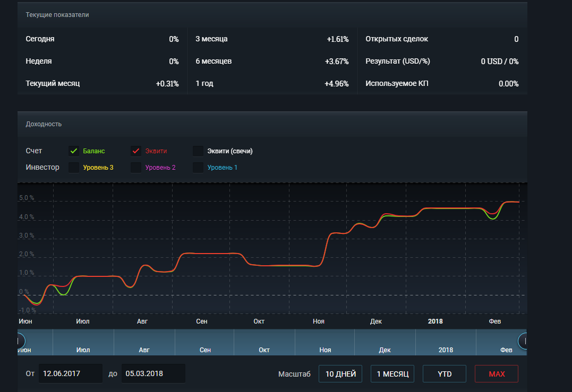Image resolution: width=572 pixels, height=392 pixels.
Task: Enable the Уровень 2 investor checkbox
Action: tap(136, 168)
